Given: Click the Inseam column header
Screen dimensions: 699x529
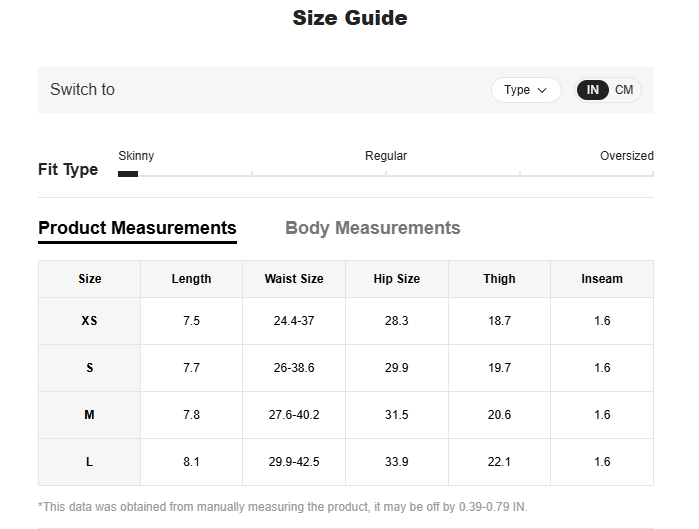Looking at the screenshot, I should coord(602,279).
